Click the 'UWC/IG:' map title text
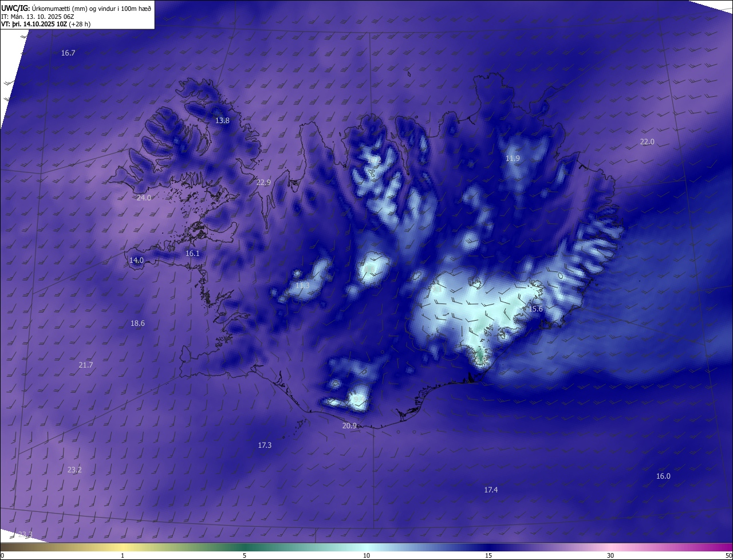 coord(15,9)
